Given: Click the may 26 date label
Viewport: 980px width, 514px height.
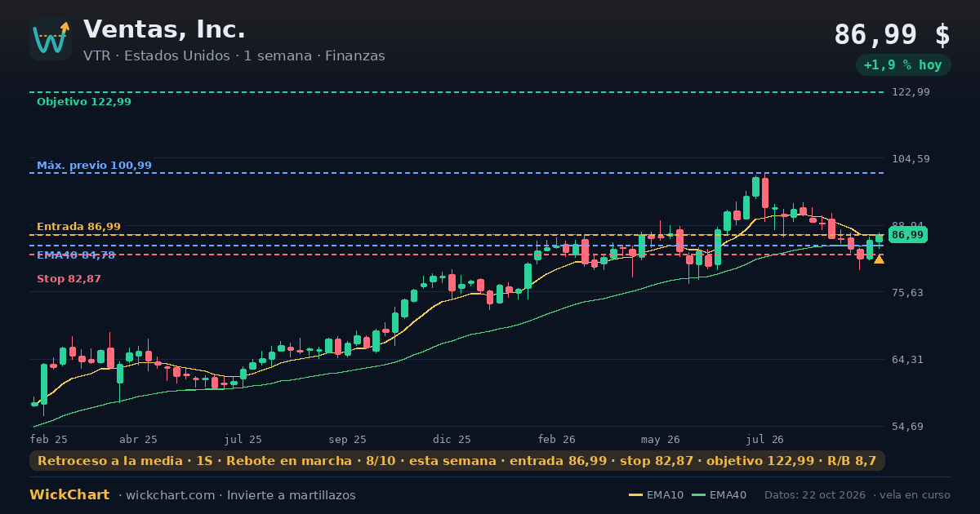Looking at the screenshot, I should point(661,440).
